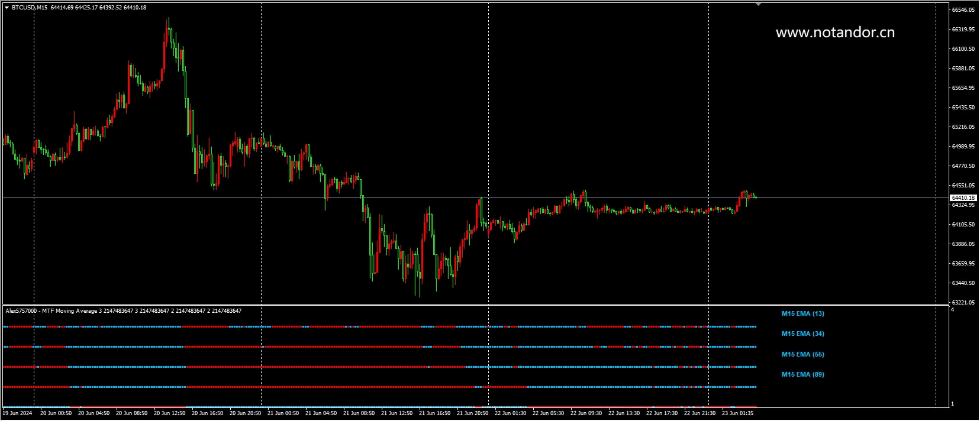Click the 20 Jun 16:50 time label

(207, 413)
